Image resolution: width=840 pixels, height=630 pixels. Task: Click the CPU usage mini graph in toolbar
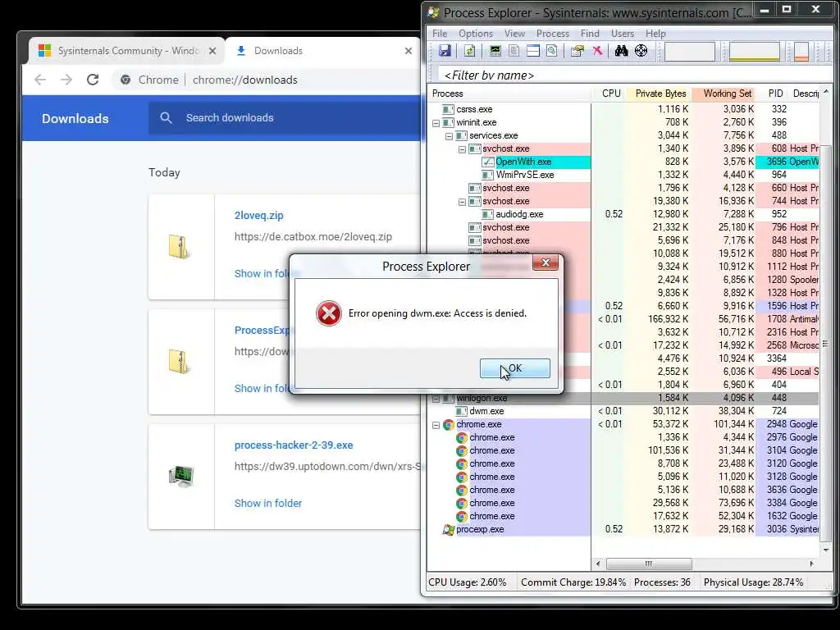pos(690,52)
